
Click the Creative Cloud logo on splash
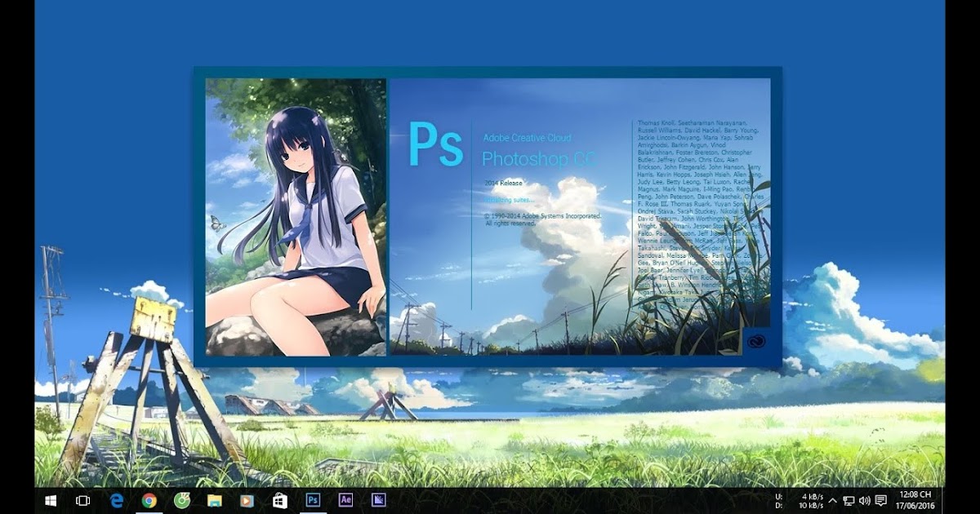tap(756, 341)
